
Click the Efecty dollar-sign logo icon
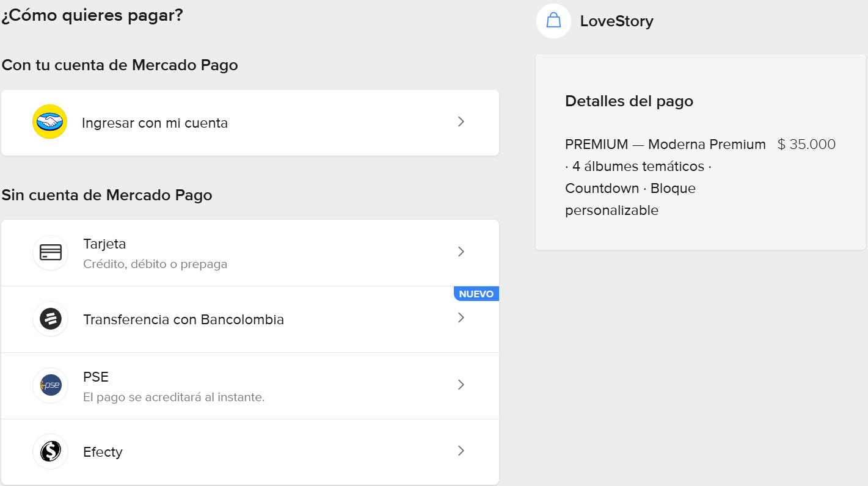coord(50,452)
